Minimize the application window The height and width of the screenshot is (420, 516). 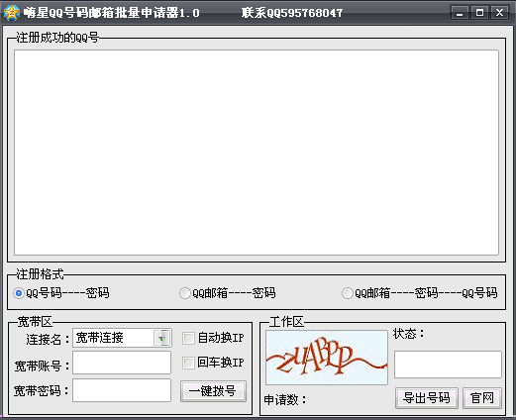(x=460, y=13)
